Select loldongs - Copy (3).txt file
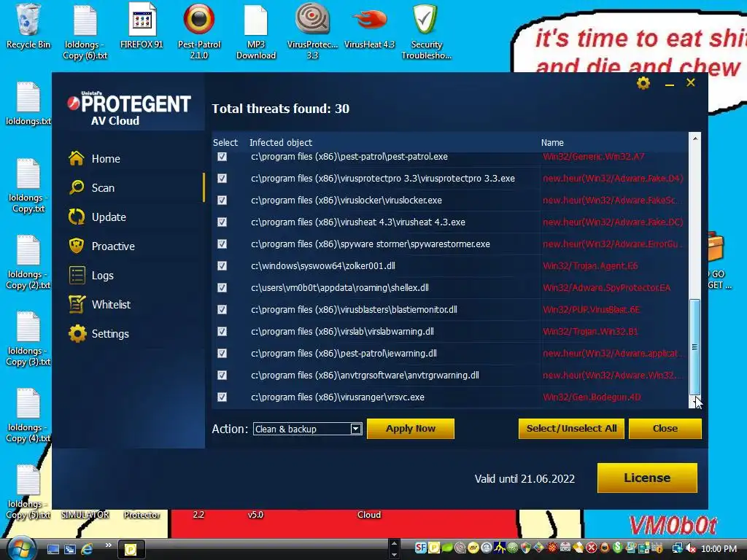Screen dimensions: 747x560 (28, 338)
